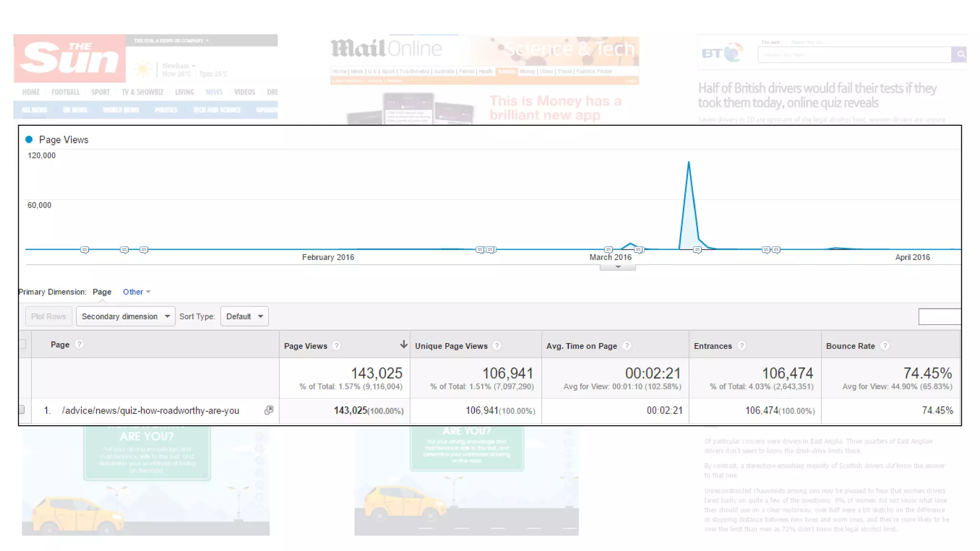Expand annotations drawer tab under chart
Screen dimensions: 980x551
(x=618, y=267)
